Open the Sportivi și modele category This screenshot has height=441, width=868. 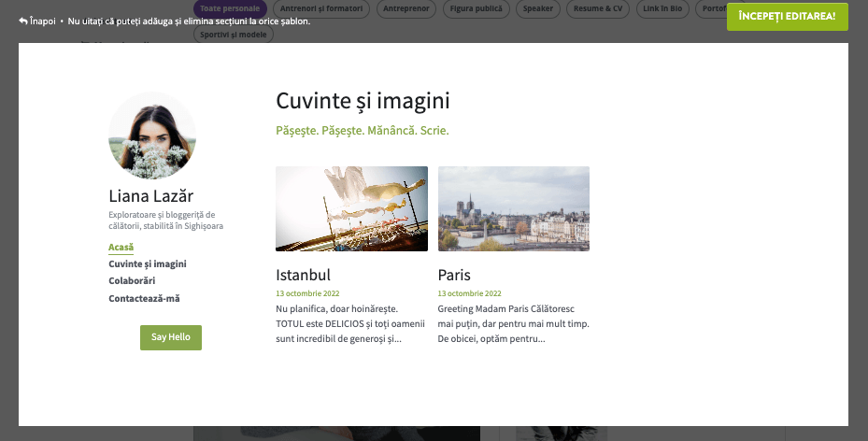click(234, 35)
